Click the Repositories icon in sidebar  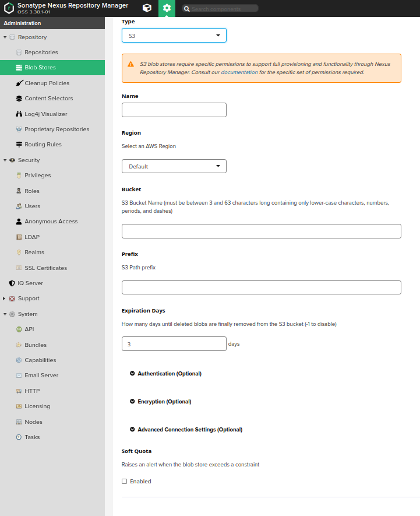[19, 52]
